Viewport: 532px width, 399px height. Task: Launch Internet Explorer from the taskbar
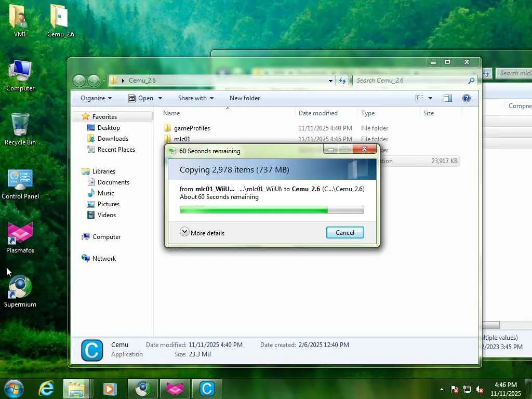46,389
